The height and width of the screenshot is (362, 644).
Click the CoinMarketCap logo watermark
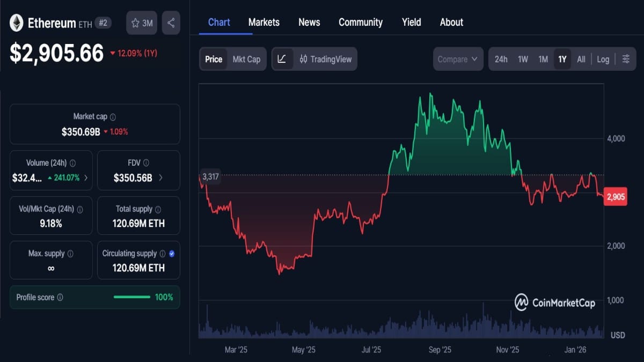[x=555, y=302]
